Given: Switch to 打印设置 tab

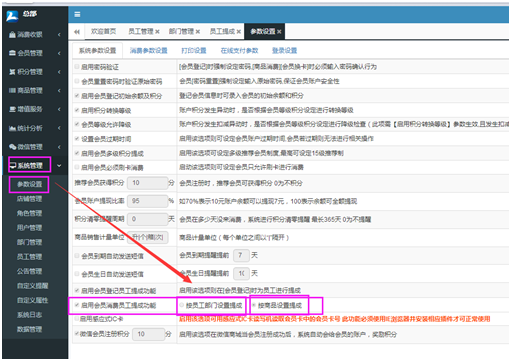Looking at the screenshot, I should [x=194, y=51].
